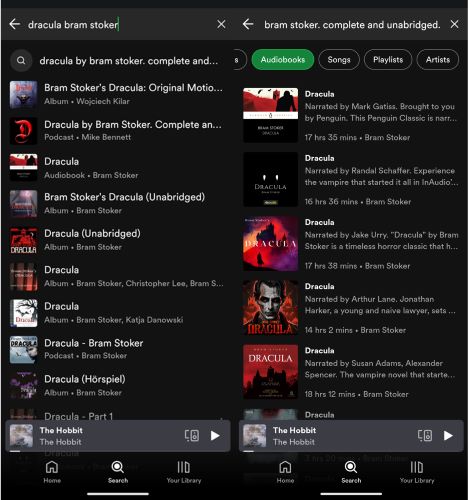Play The Hobbit in right mini player
469x500 pixels.
pos(448,436)
